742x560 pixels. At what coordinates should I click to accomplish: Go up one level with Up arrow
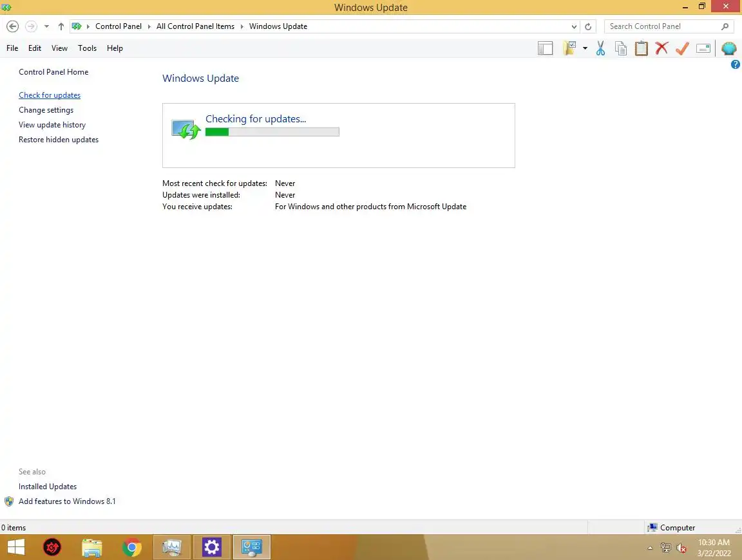(61, 26)
